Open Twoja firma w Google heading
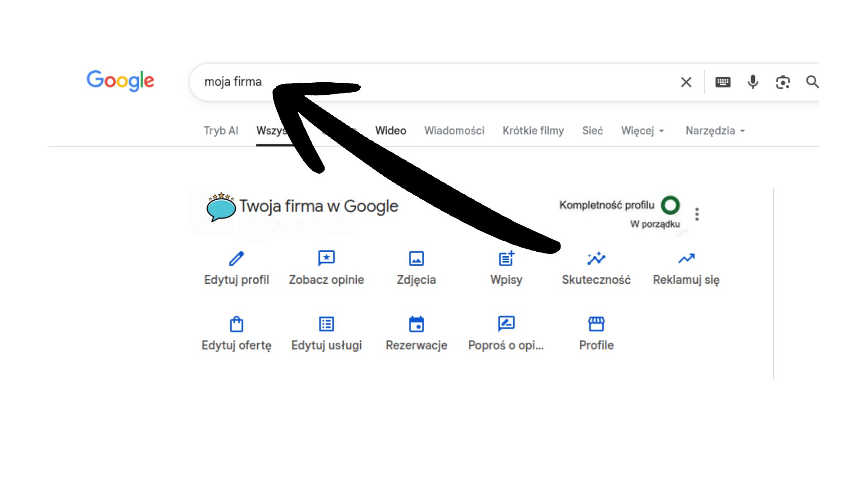This screenshot has width=868, height=488. (319, 206)
